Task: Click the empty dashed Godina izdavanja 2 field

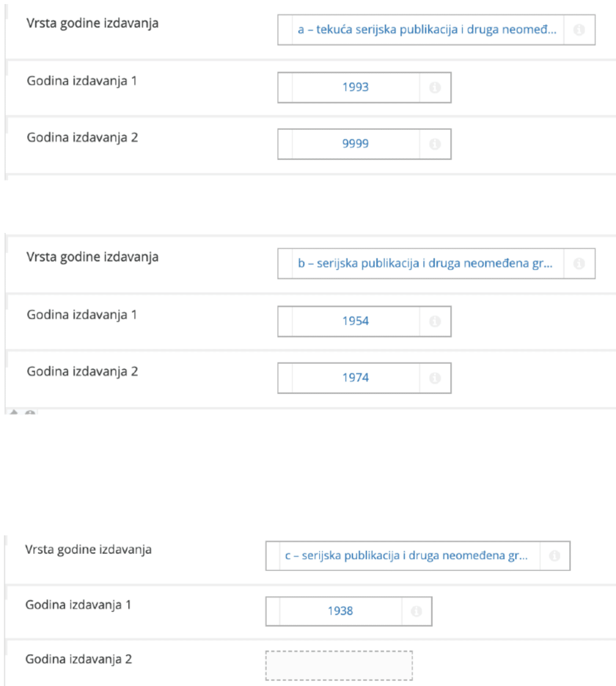Action: pyautogui.click(x=339, y=666)
